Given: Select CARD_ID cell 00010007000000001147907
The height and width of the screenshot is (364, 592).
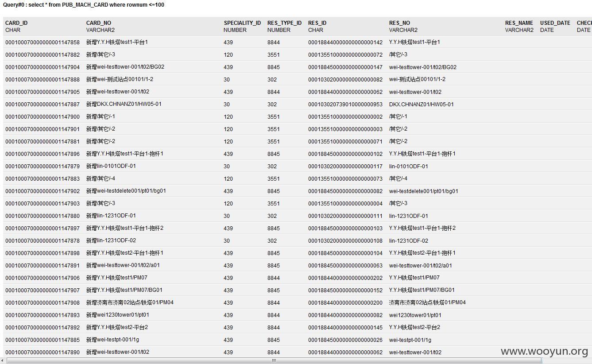Looking at the screenshot, I should [43, 290].
